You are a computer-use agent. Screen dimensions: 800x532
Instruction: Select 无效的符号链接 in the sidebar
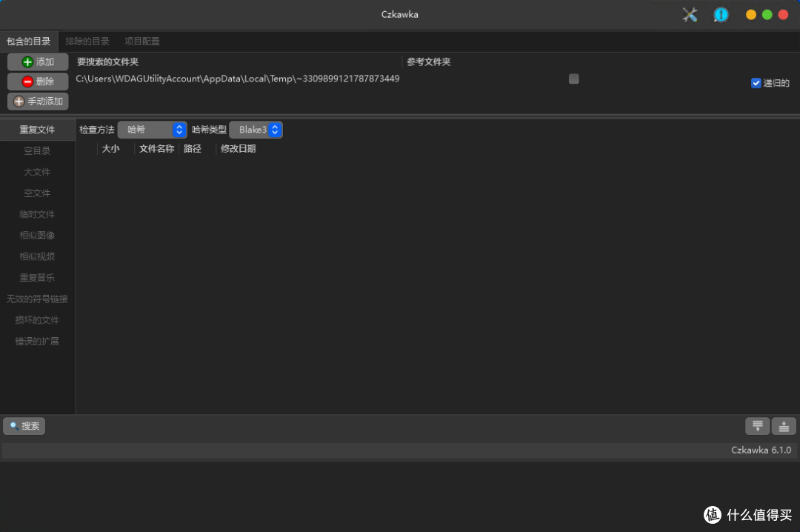click(x=37, y=299)
